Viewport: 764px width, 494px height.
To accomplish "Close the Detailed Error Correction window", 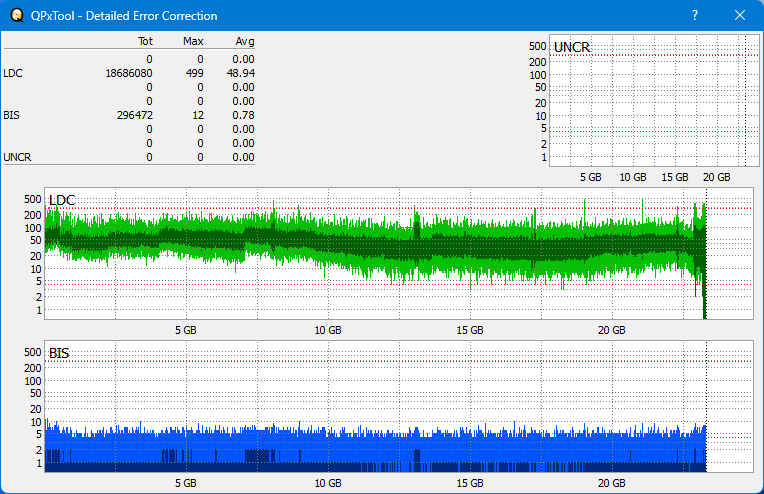I will pos(740,16).
